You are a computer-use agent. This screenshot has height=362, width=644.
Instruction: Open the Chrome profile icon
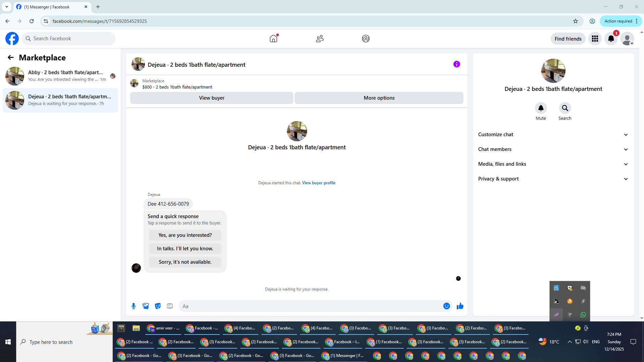coord(592,21)
